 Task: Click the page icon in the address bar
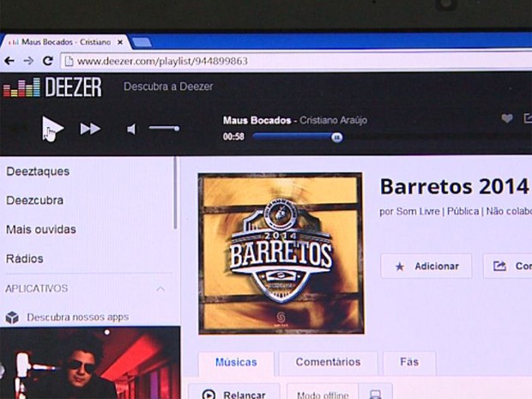point(69,61)
